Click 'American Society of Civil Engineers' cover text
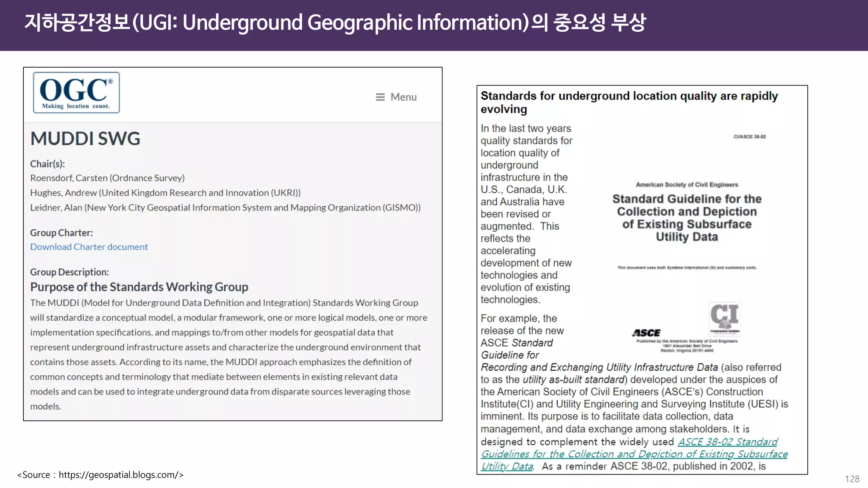The height and width of the screenshot is (488, 868). pyautogui.click(x=687, y=185)
